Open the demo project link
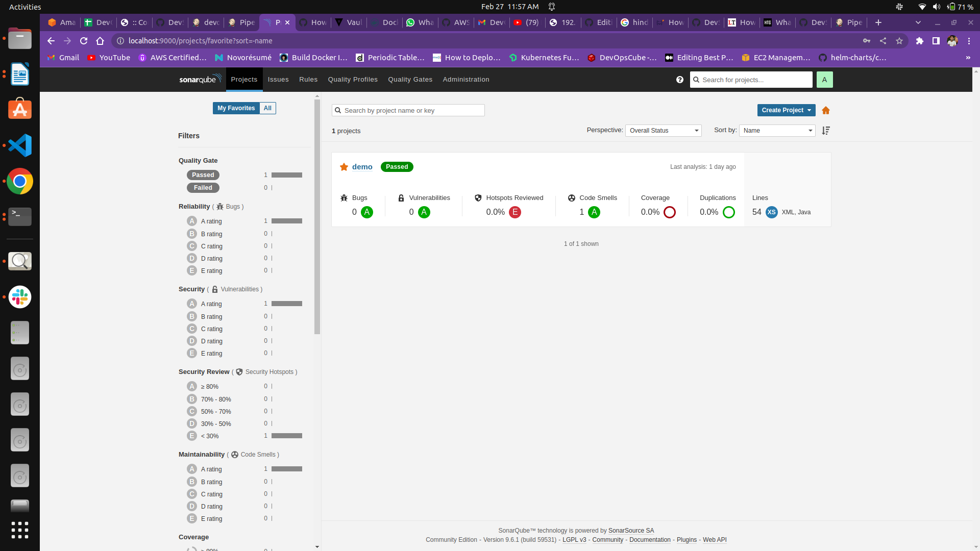Viewport: 980px width, 551px height. click(362, 167)
